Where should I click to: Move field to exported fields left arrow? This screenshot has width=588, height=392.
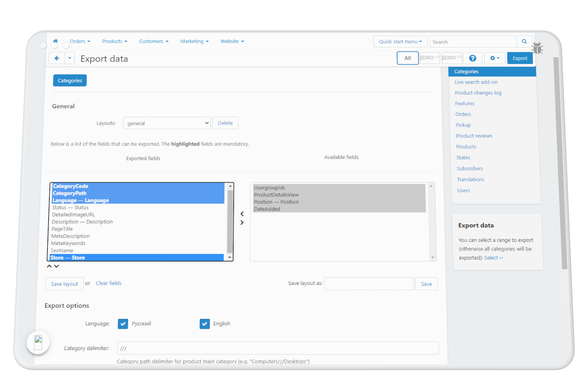click(242, 214)
